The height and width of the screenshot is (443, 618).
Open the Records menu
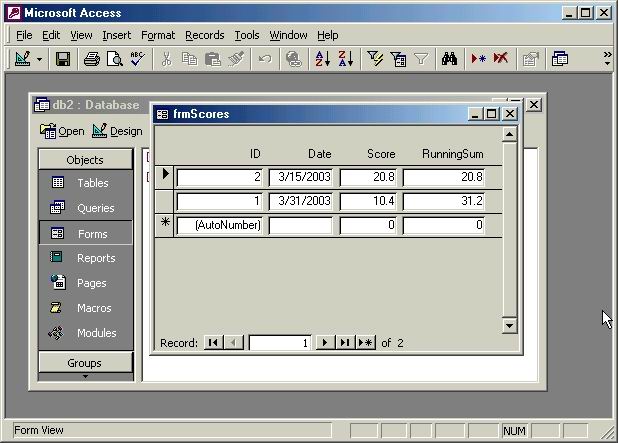205,35
